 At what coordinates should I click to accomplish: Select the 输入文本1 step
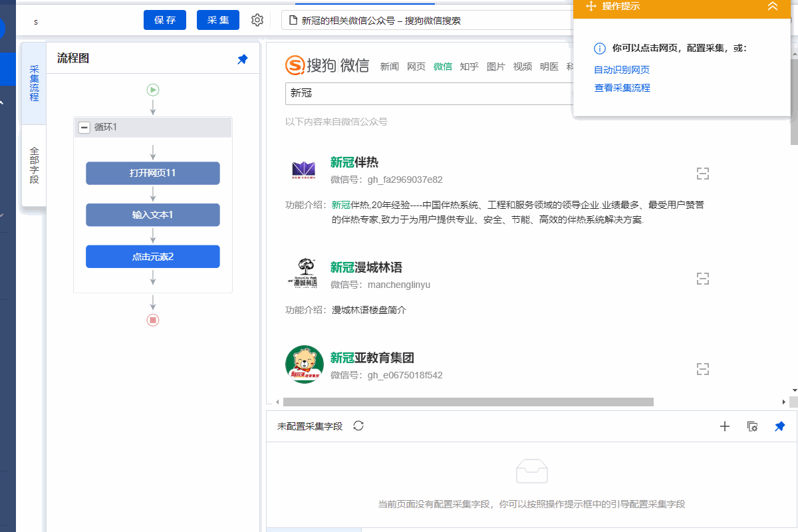click(153, 215)
